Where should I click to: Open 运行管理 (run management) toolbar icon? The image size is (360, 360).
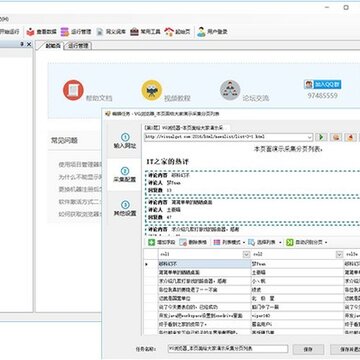(x=65, y=32)
